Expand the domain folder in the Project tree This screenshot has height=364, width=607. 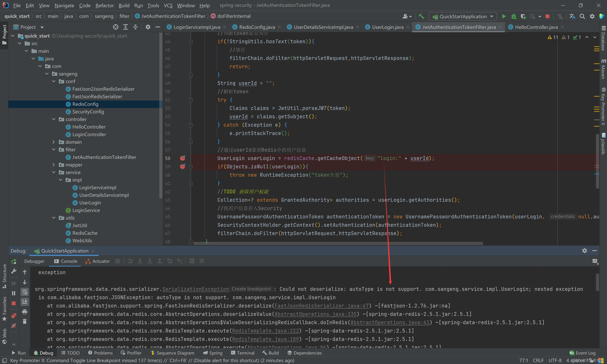click(54, 142)
